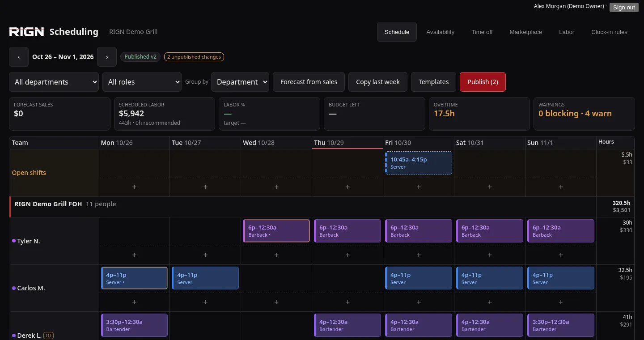Advance to the next week
The width and height of the screenshot is (644, 340).
tap(107, 57)
